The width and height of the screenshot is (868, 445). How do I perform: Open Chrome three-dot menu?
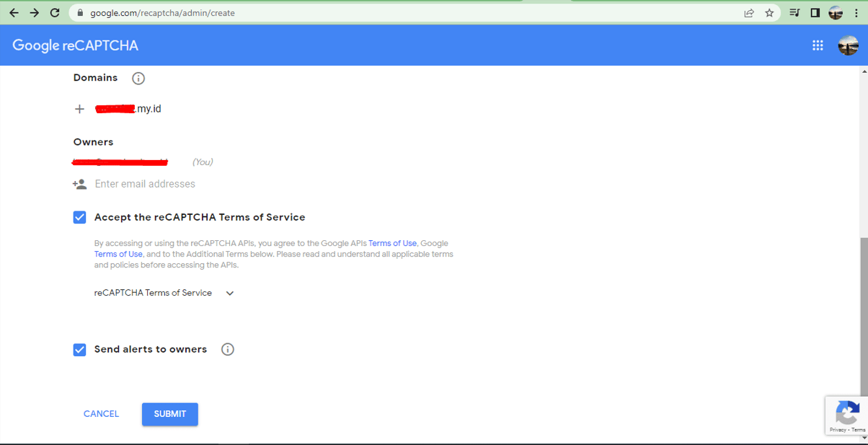[x=856, y=13]
